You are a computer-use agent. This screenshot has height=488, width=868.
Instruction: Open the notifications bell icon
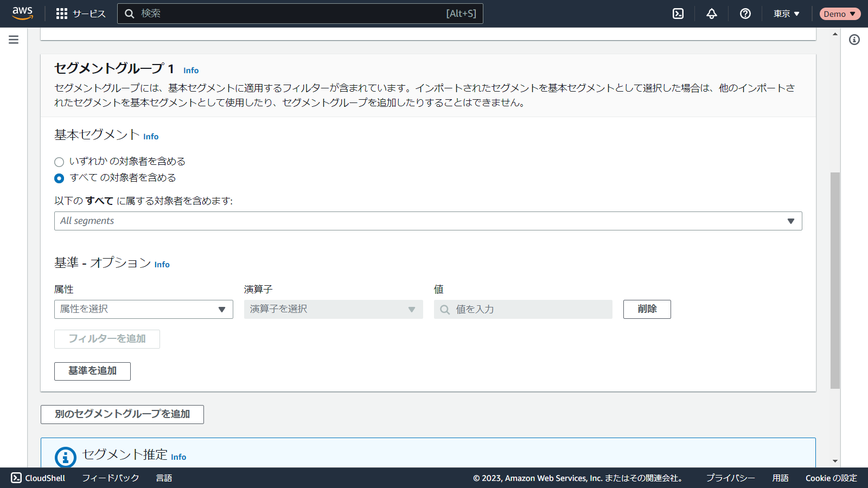click(x=712, y=14)
